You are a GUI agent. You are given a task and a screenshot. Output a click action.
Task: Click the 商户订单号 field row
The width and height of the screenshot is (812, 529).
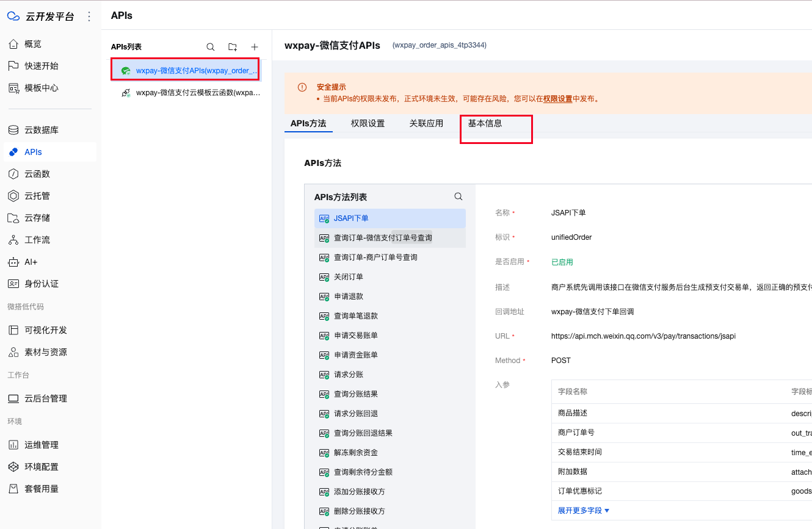681,433
